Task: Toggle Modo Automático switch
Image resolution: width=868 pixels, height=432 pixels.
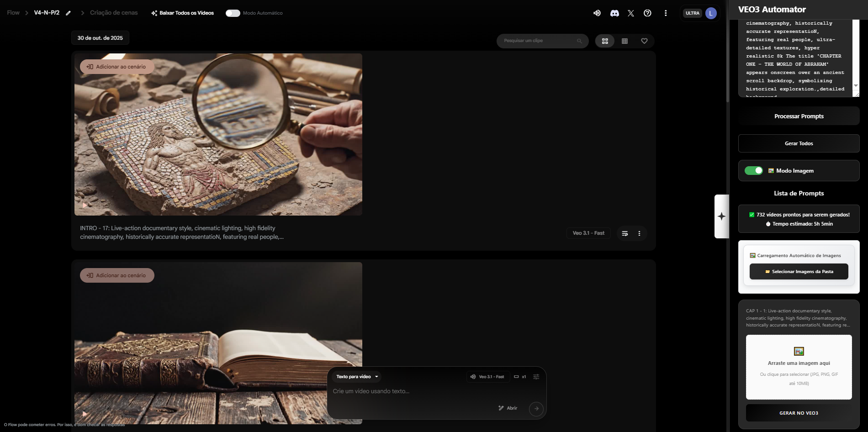Action: [x=233, y=13]
